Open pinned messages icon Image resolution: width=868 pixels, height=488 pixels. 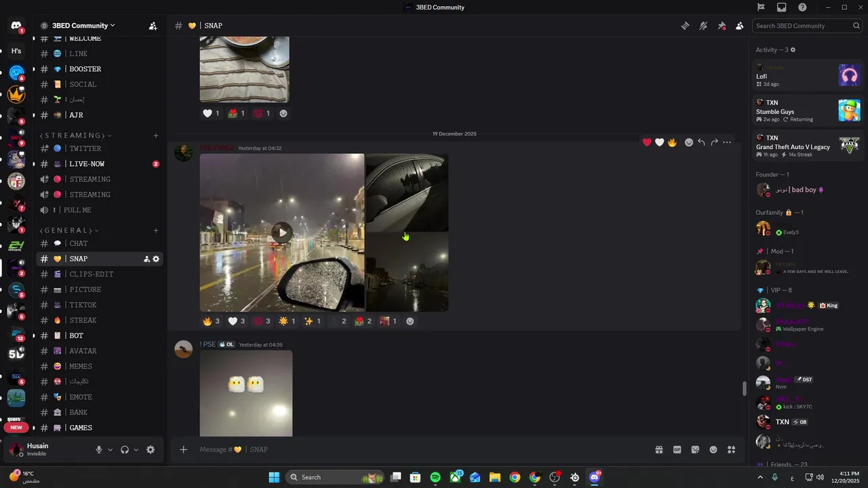coord(722,26)
